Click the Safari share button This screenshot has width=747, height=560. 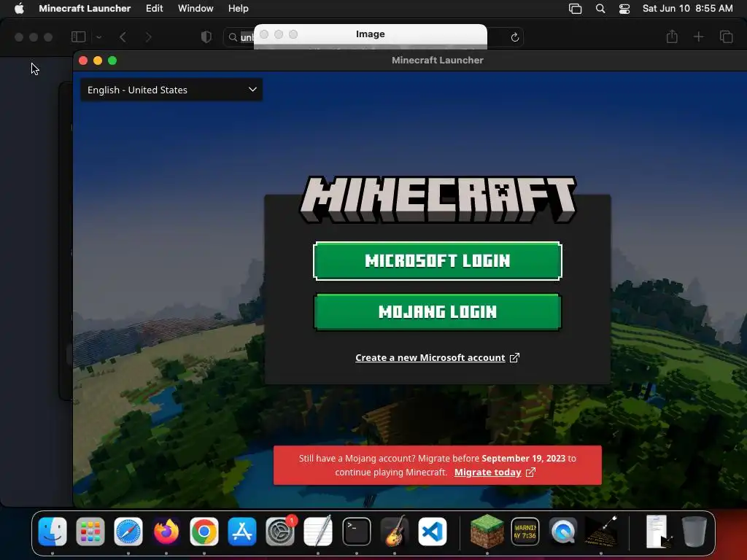[672, 36]
